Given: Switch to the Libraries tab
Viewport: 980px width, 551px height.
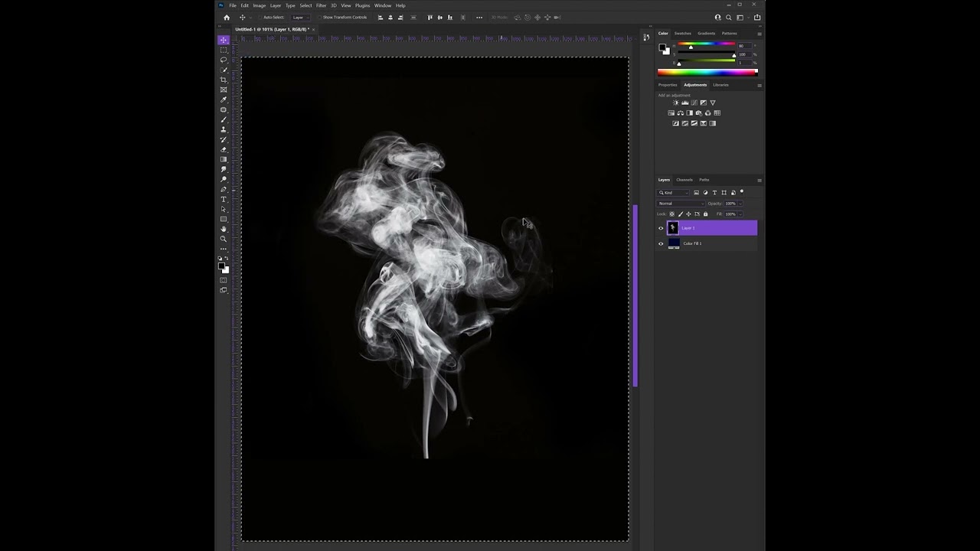Looking at the screenshot, I should 721,85.
